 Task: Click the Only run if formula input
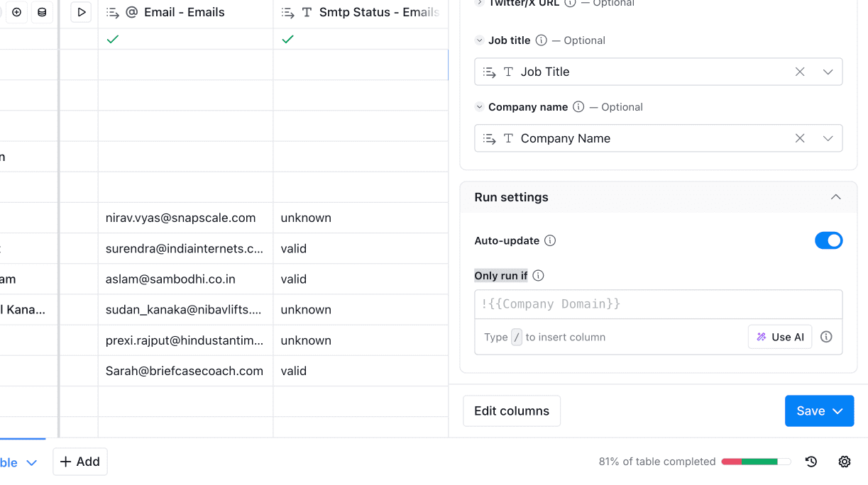pos(658,304)
